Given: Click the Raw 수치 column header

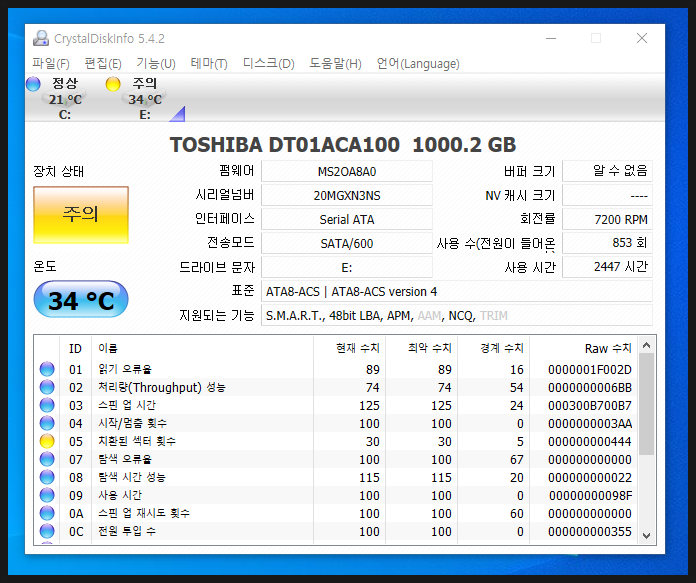Looking at the screenshot, I should click(583, 348).
